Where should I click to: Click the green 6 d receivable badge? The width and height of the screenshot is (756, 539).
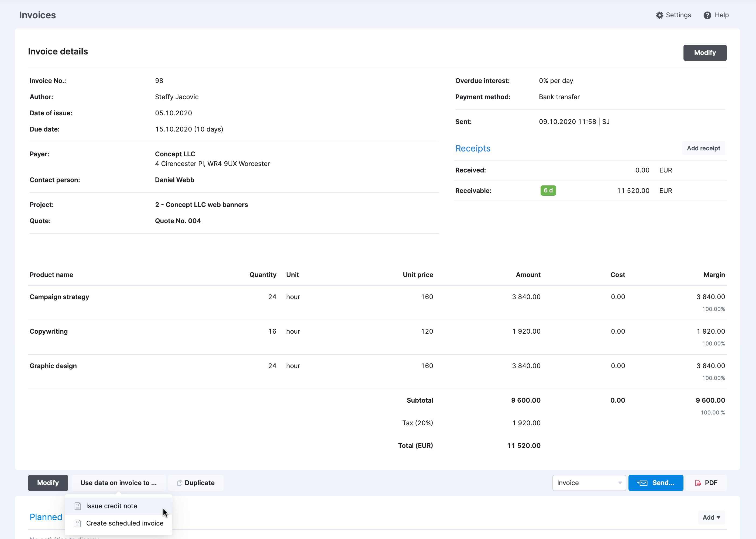pyautogui.click(x=548, y=191)
